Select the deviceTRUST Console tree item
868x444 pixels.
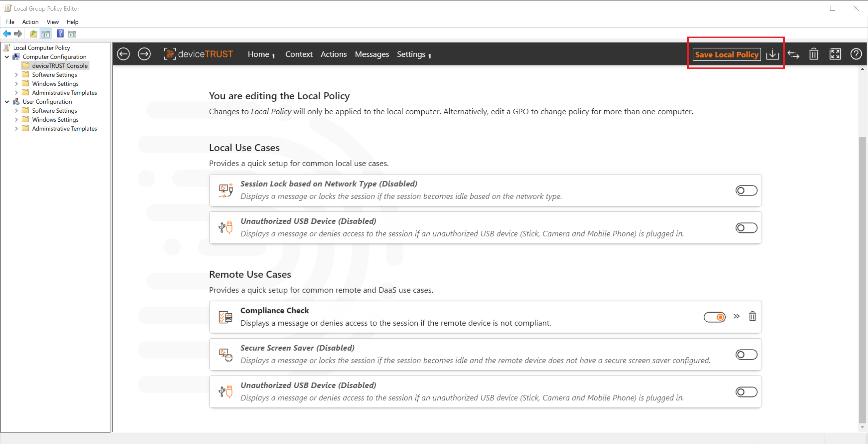(x=59, y=65)
